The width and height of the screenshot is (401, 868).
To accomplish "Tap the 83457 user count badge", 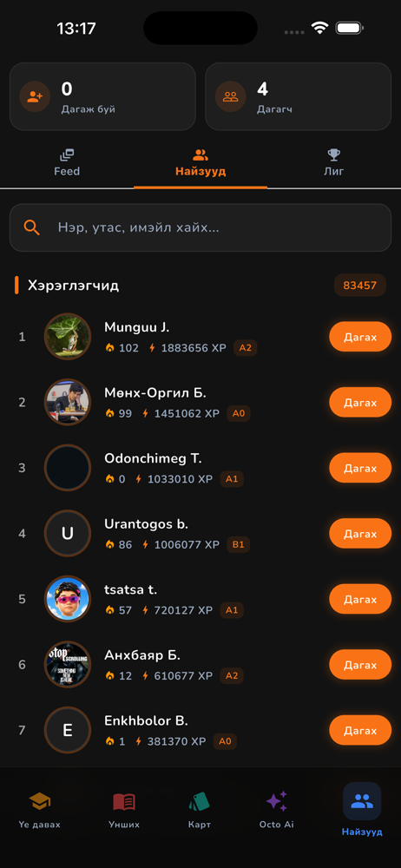I will [360, 286].
